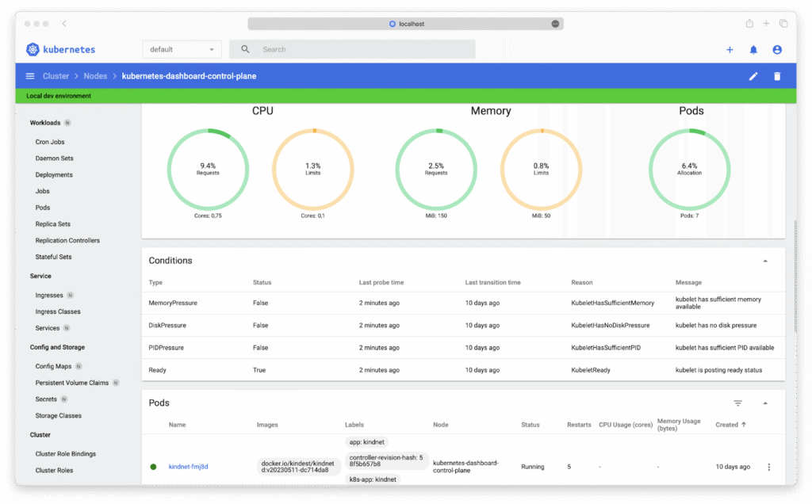
Task: Open the kindnet-fmj8d pod link
Action: click(189, 467)
